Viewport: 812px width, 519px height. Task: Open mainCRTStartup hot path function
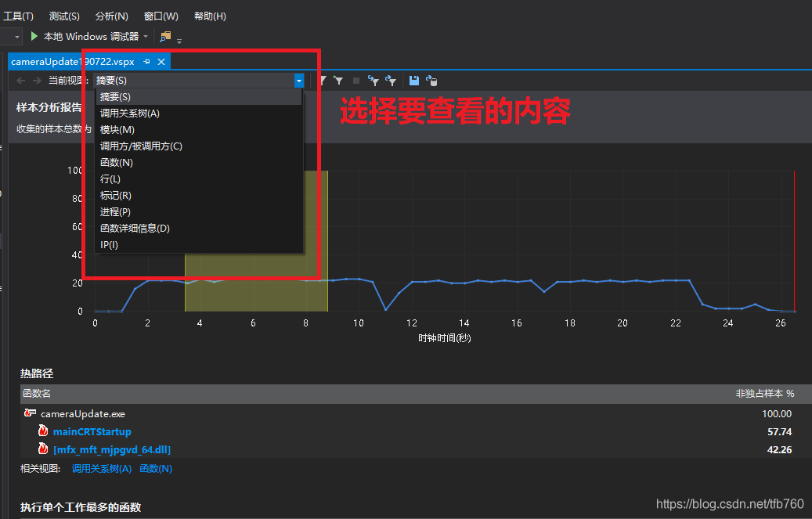click(92, 431)
